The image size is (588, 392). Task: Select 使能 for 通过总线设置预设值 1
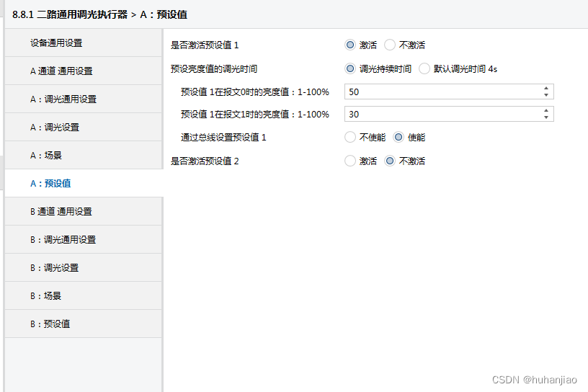coord(398,137)
